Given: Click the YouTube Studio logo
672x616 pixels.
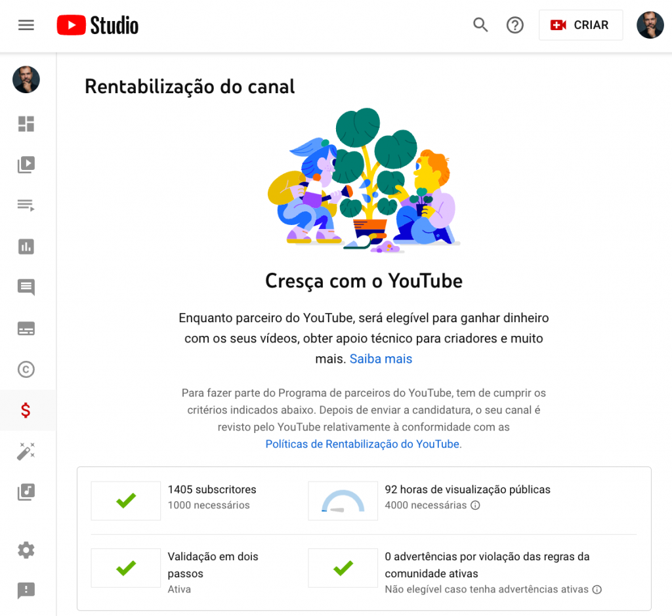Looking at the screenshot, I should [x=98, y=26].
